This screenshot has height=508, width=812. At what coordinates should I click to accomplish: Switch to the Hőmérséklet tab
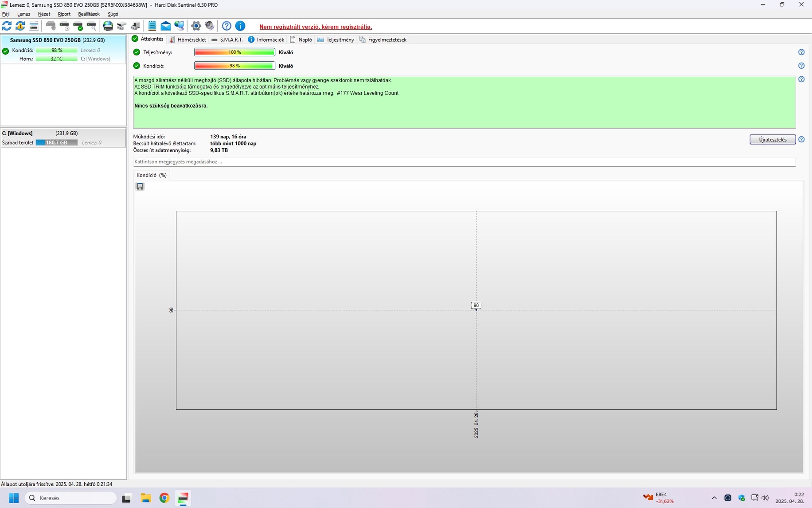[x=187, y=39]
